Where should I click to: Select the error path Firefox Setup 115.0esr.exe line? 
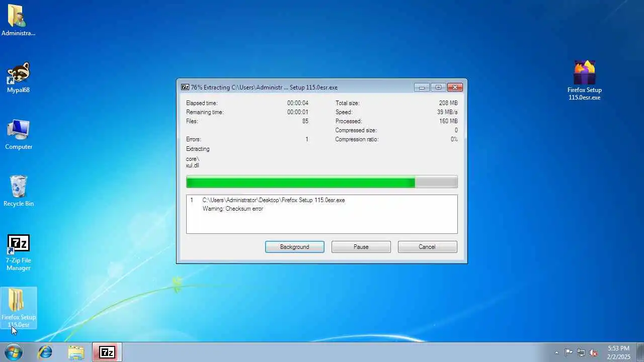[x=274, y=200]
